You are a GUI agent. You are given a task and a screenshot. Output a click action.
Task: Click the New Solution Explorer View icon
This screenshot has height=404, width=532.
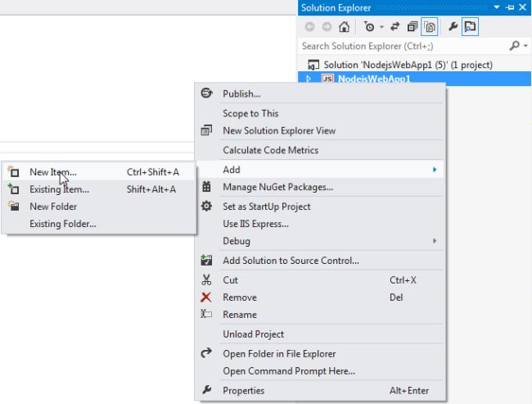pos(206,130)
